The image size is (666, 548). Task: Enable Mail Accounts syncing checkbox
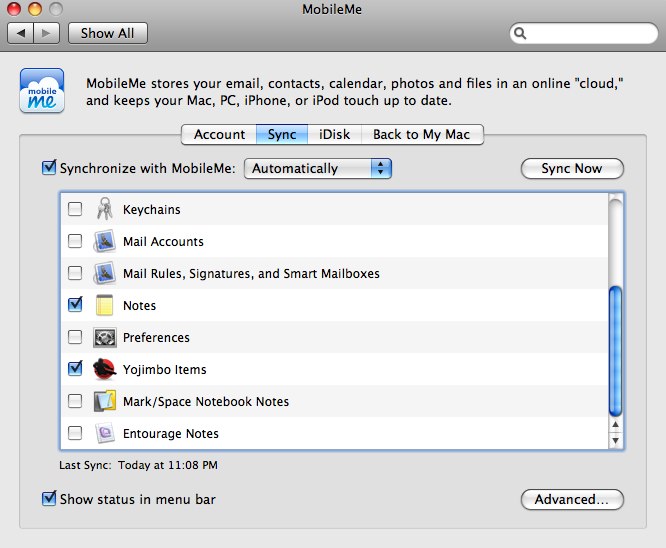click(x=75, y=241)
